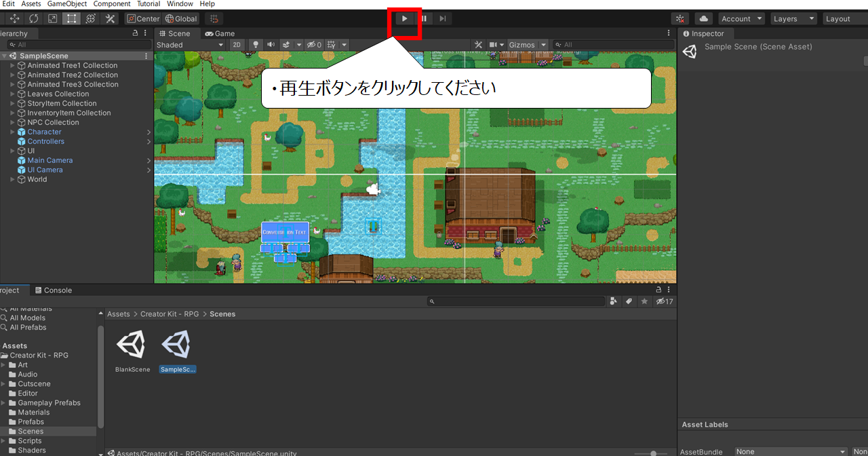Image resolution: width=868 pixels, height=456 pixels.
Task: Open the Layers dropdown
Action: (x=793, y=18)
